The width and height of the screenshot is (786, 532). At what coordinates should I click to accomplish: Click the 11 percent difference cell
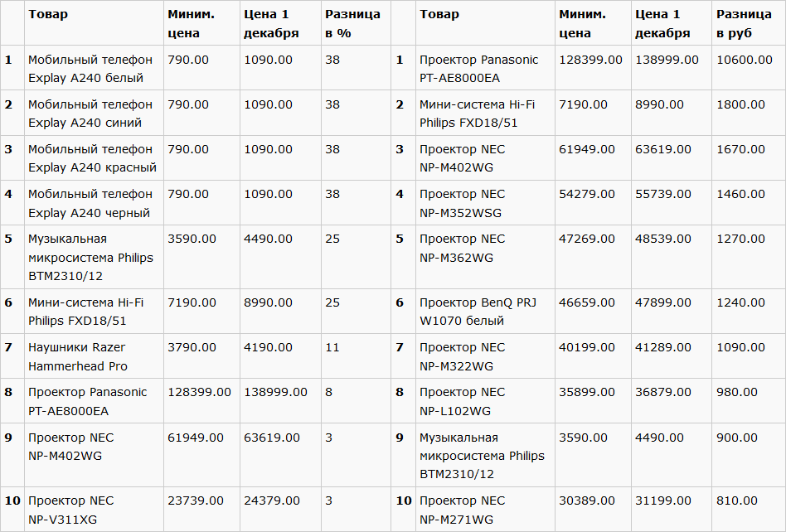click(332, 347)
